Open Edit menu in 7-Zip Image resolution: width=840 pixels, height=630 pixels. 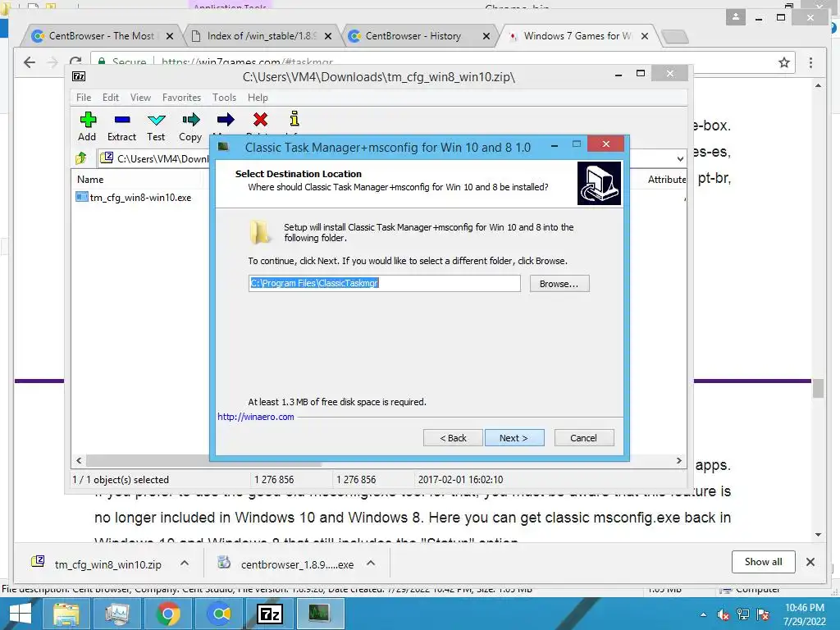111,98
